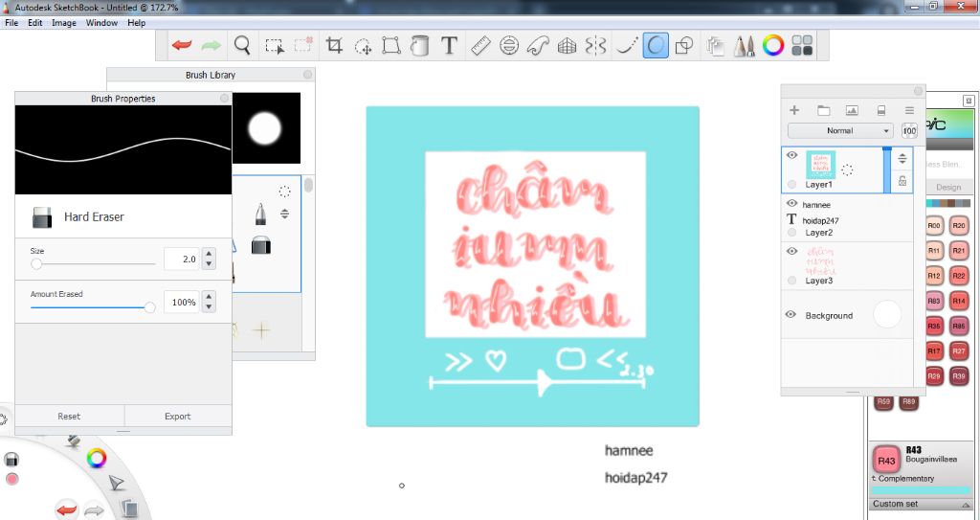Open the Perspective guides tool
Viewport: 980px width, 520px height.
pyautogui.click(x=567, y=46)
